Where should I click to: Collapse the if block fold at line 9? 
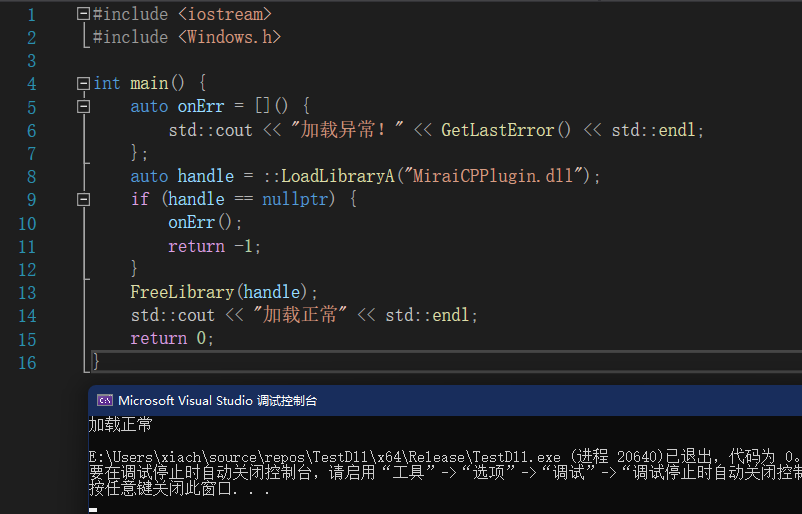pyautogui.click(x=83, y=199)
